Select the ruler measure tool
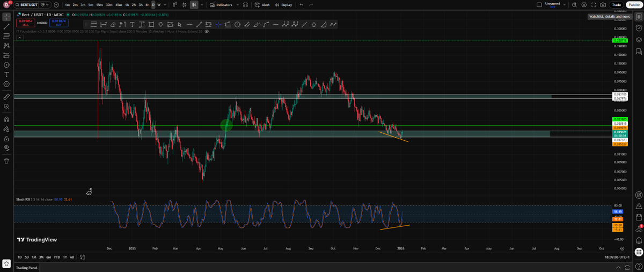 [x=6, y=97]
